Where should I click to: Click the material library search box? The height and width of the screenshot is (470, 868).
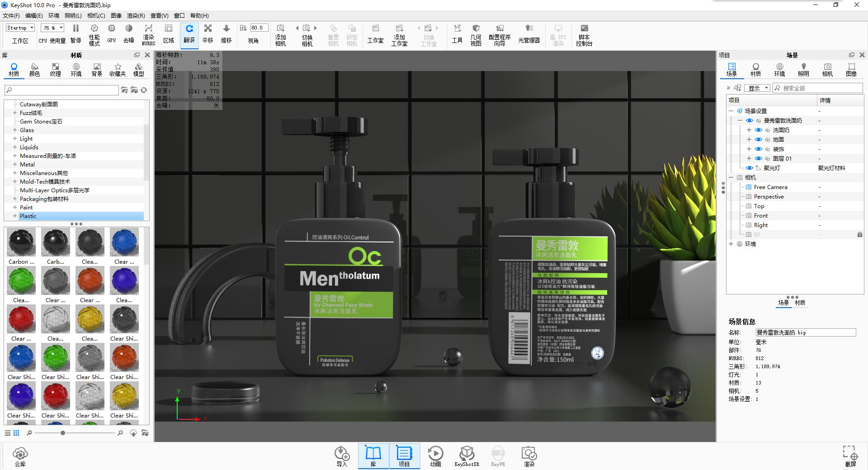pyautogui.click(x=61, y=90)
